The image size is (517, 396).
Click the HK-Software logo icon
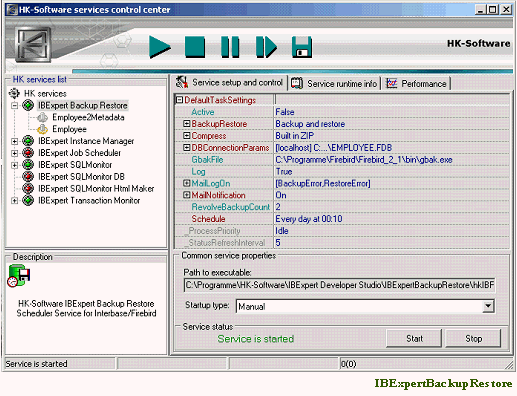tap(34, 45)
